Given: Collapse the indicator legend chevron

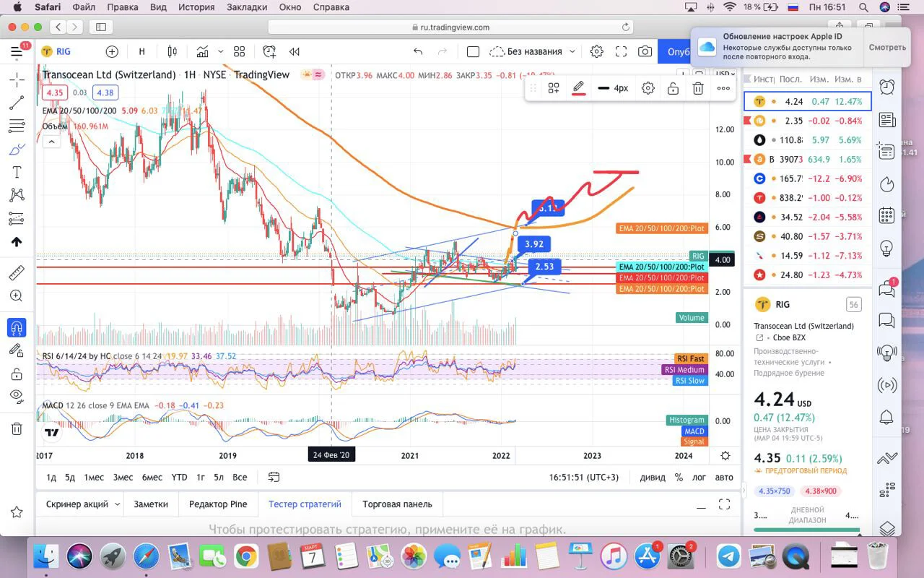Looking at the screenshot, I should point(51,142).
